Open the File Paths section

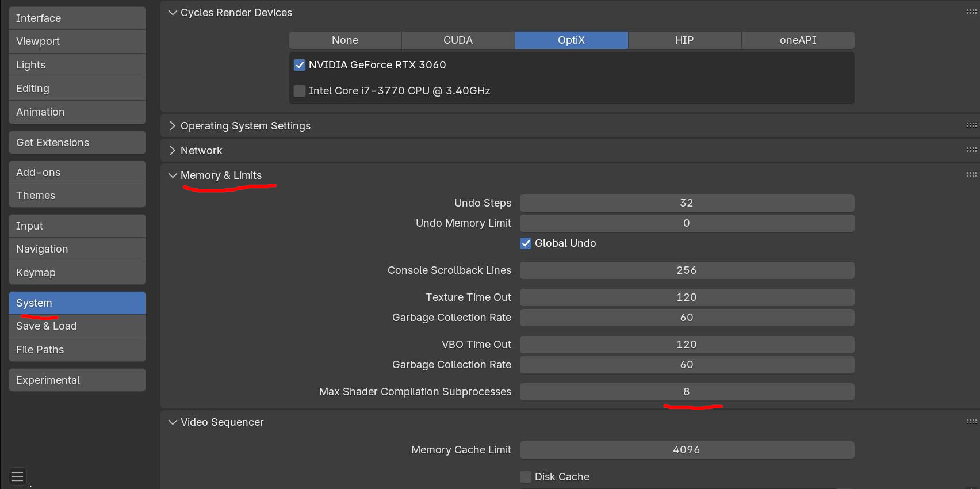click(x=77, y=350)
